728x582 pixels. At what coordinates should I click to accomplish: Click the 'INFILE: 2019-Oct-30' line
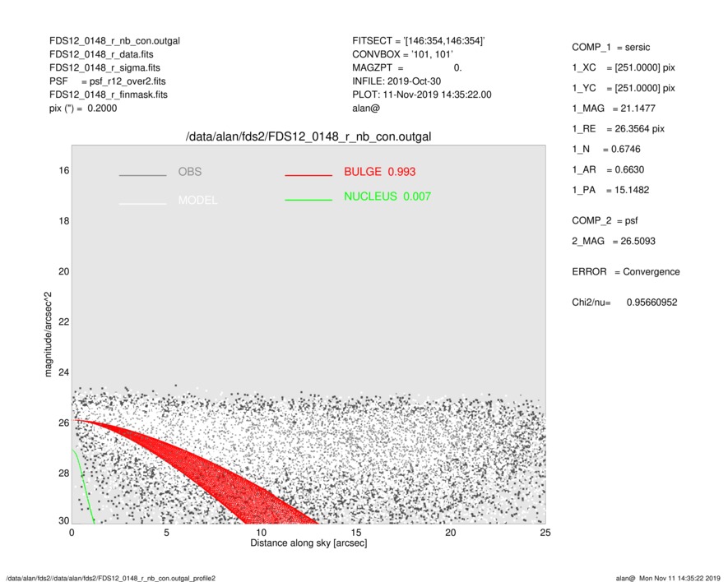(x=396, y=81)
